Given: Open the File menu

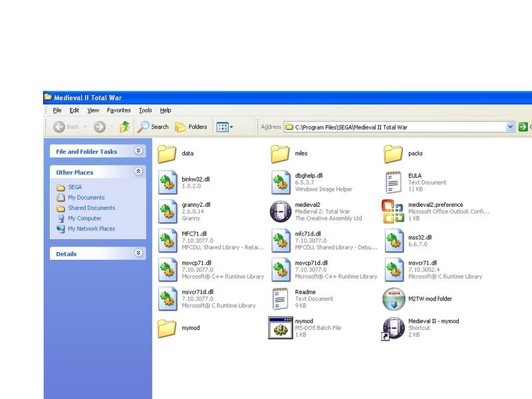Looking at the screenshot, I should click(57, 110).
